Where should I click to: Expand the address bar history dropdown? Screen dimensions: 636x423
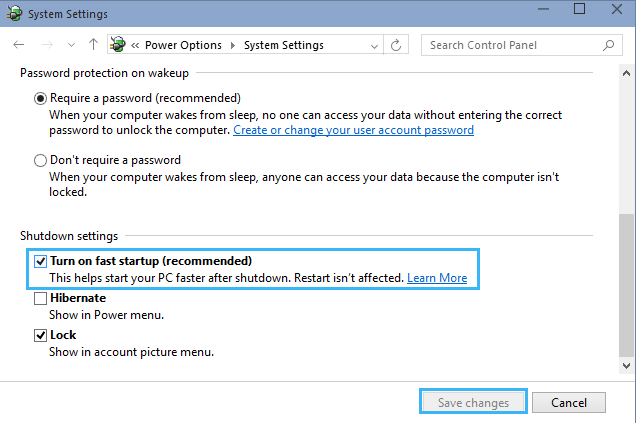coord(373,45)
